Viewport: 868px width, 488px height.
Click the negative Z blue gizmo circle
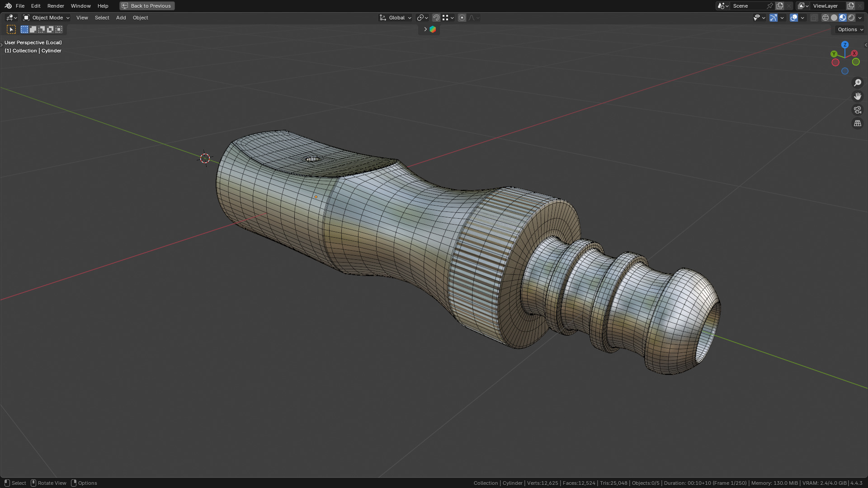click(844, 71)
